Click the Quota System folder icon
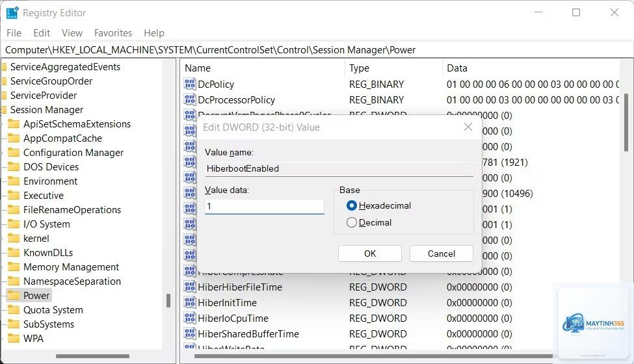The height and width of the screenshot is (364, 634). (14, 310)
